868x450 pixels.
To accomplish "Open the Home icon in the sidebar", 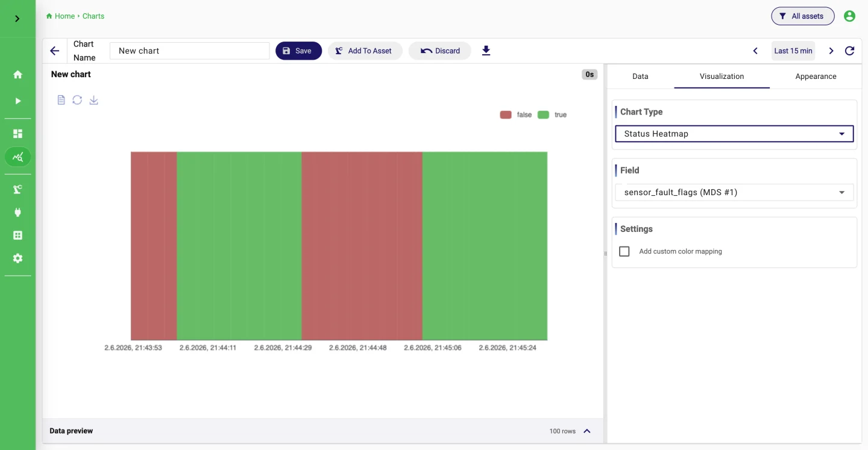I will (x=17, y=75).
